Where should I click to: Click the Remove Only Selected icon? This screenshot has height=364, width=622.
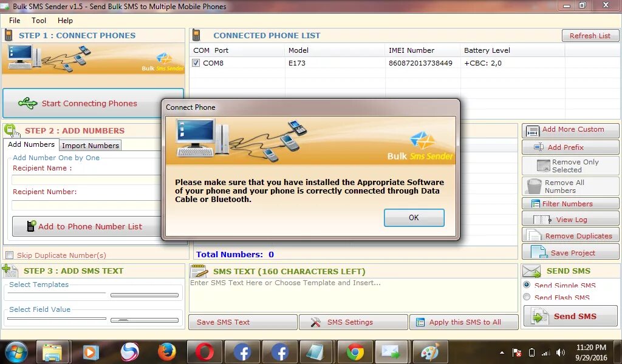pyautogui.click(x=543, y=166)
